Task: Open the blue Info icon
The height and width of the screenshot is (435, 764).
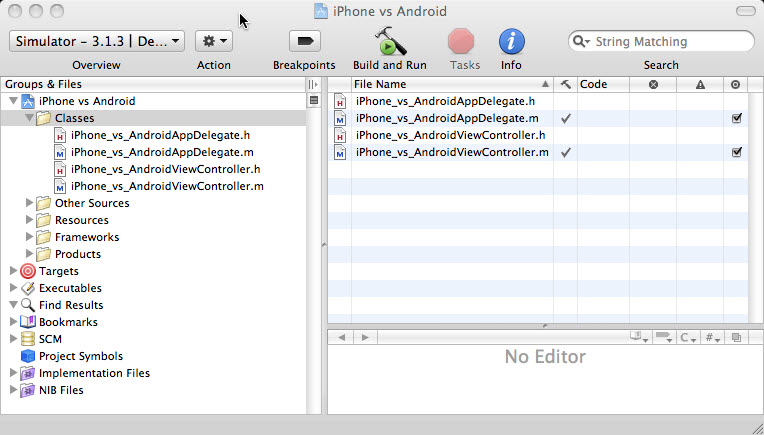Action: (x=512, y=41)
